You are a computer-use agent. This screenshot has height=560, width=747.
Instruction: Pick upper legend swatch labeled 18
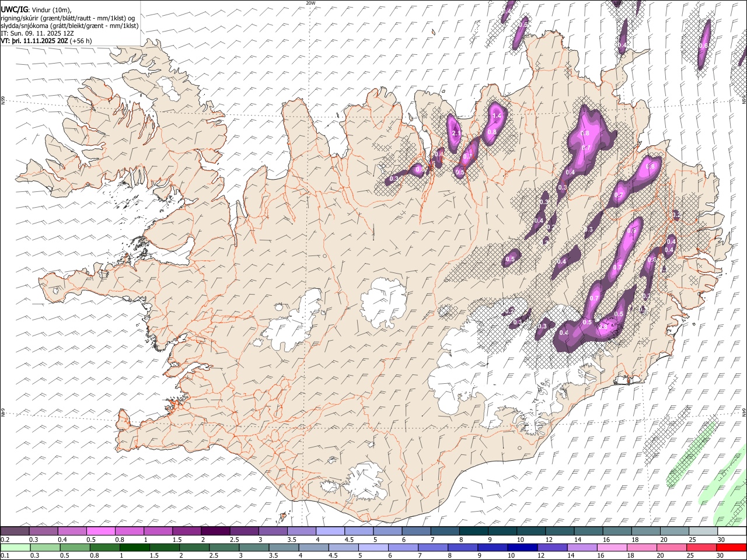click(645, 531)
